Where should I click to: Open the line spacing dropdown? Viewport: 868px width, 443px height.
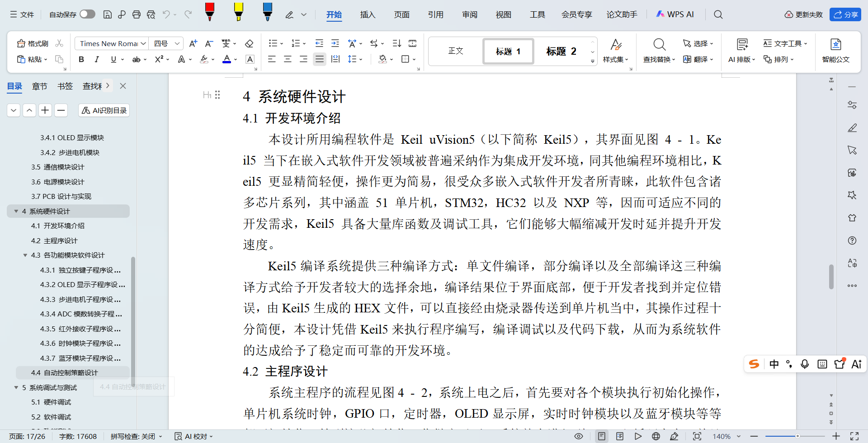(x=355, y=59)
